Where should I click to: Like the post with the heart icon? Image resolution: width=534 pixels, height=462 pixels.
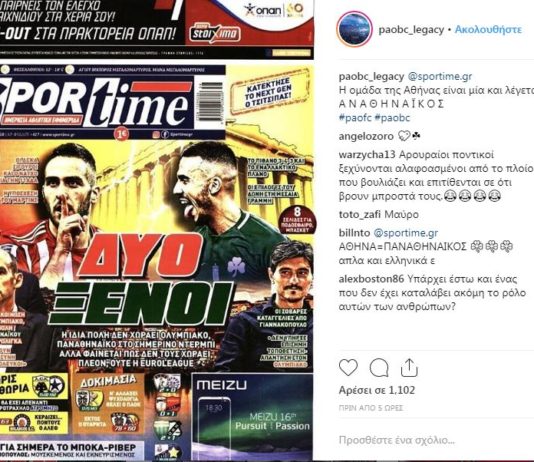[348, 368]
